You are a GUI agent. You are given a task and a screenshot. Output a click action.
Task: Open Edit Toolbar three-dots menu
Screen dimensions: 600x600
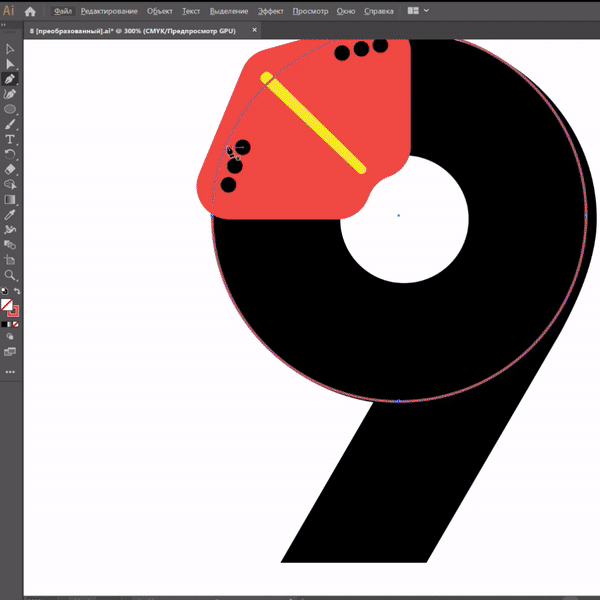click(x=10, y=371)
